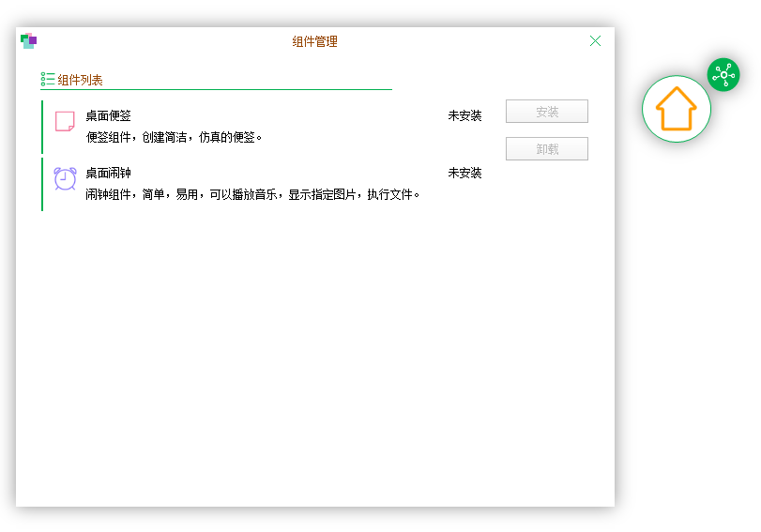Screen dimensions: 761x532
Task: Click the 组件管理 window title
Action: pyautogui.click(x=315, y=41)
